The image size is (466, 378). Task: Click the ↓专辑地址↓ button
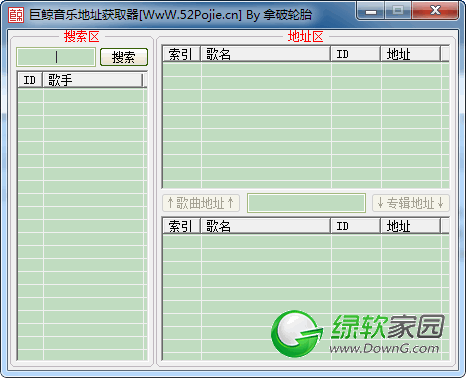click(x=411, y=203)
